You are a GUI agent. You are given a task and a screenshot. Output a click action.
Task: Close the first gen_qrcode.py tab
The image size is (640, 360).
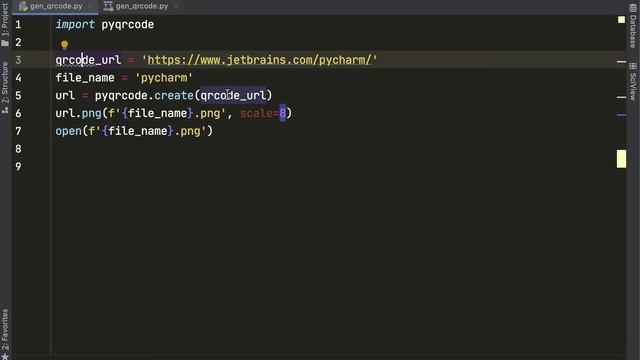click(91, 6)
